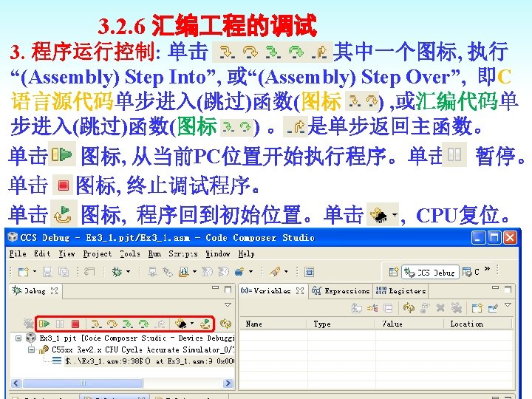Click the Save icon in main toolbar

[x=47, y=272]
